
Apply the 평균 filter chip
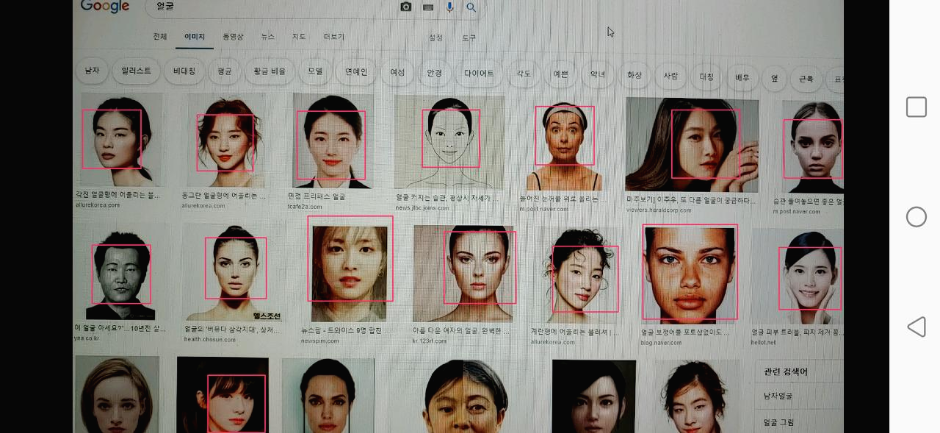coord(224,72)
